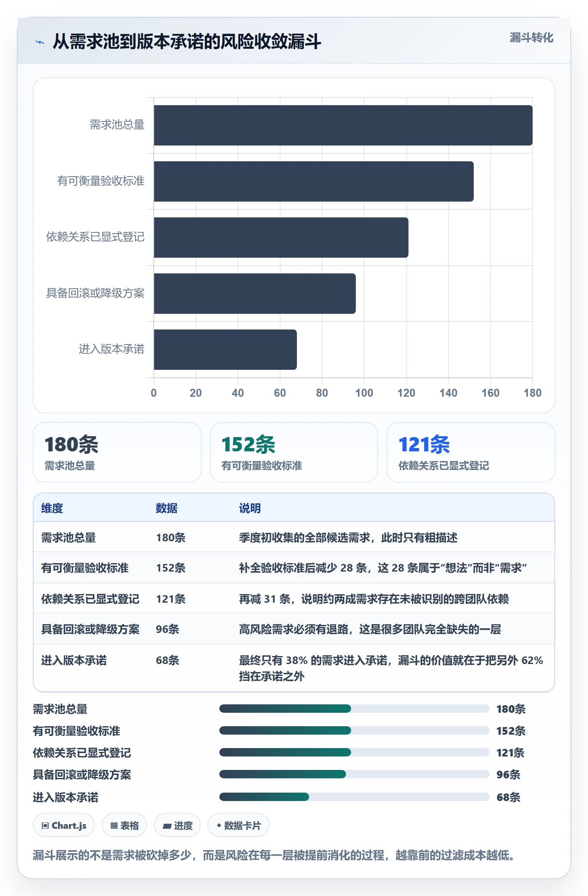Open the 152条 有可衡量验收标准 data card

click(294, 452)
